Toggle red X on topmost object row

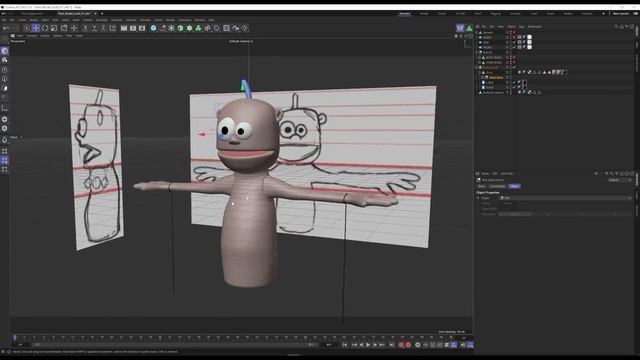tap(514, 32)
